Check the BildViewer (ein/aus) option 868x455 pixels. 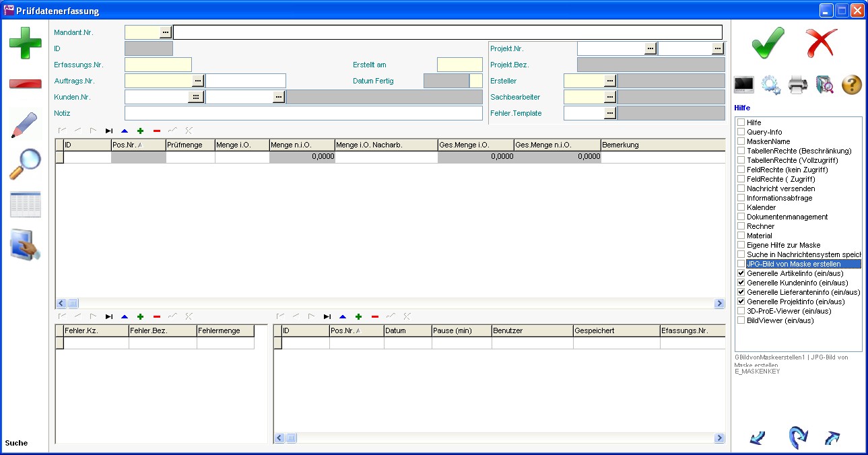(741, 320)
